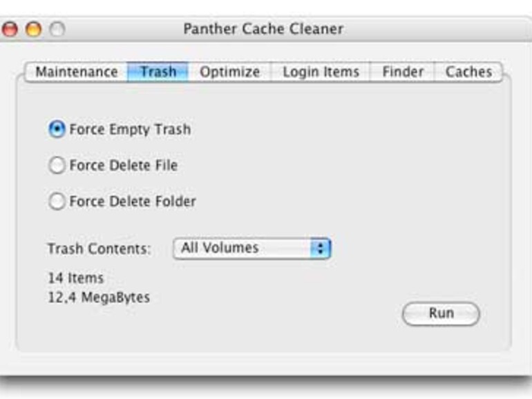The width and height of the screenshot is (532, 399).
Task: Select the Trash tab
Action: pyautogui.click(x=158, y=72)
